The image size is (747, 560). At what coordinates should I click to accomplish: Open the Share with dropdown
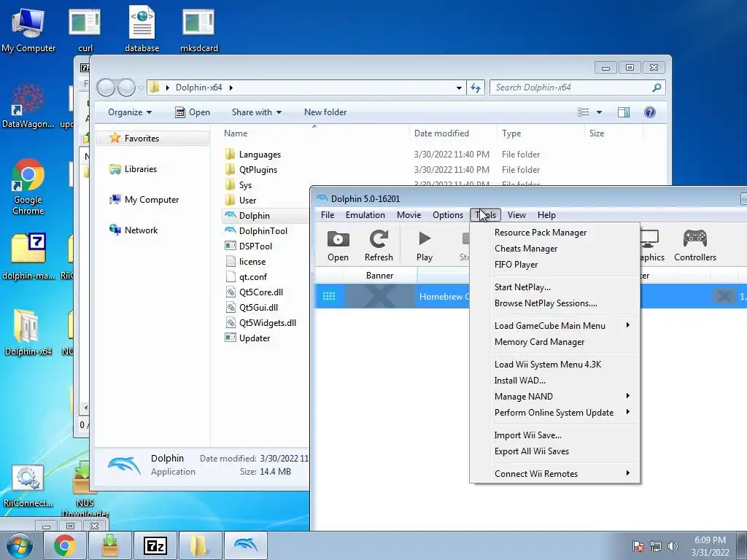pyautogui.click(x=256, y=112)
